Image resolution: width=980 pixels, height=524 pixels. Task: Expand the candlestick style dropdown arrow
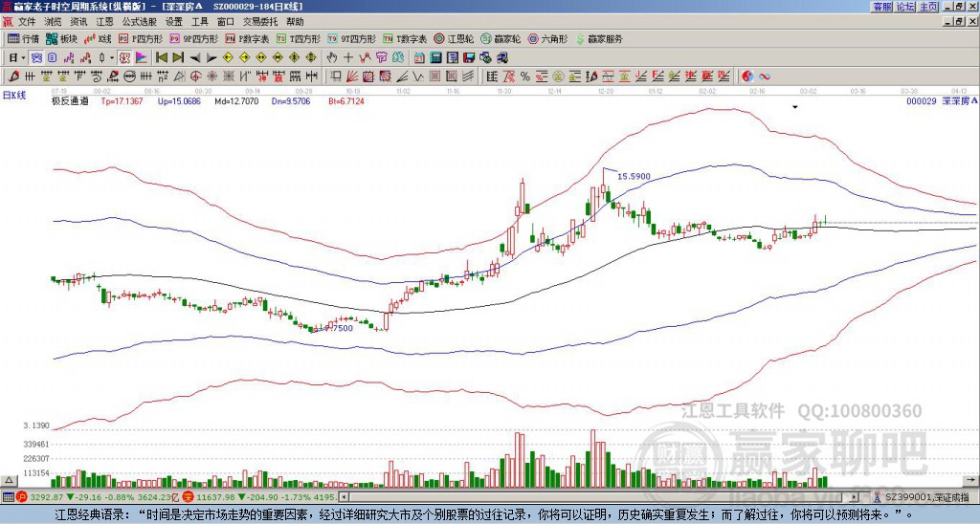(x=112, y=58)
